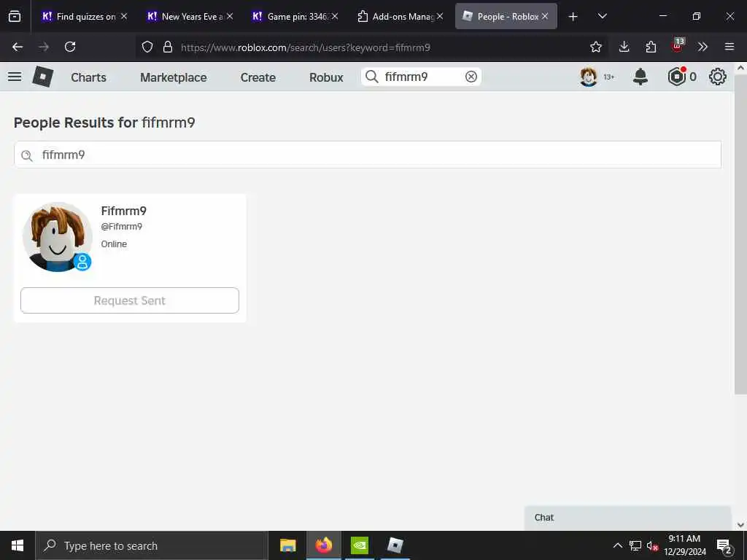Click the Roblox logo home icon
747x560 pixels.
click(x=42, y=77)
